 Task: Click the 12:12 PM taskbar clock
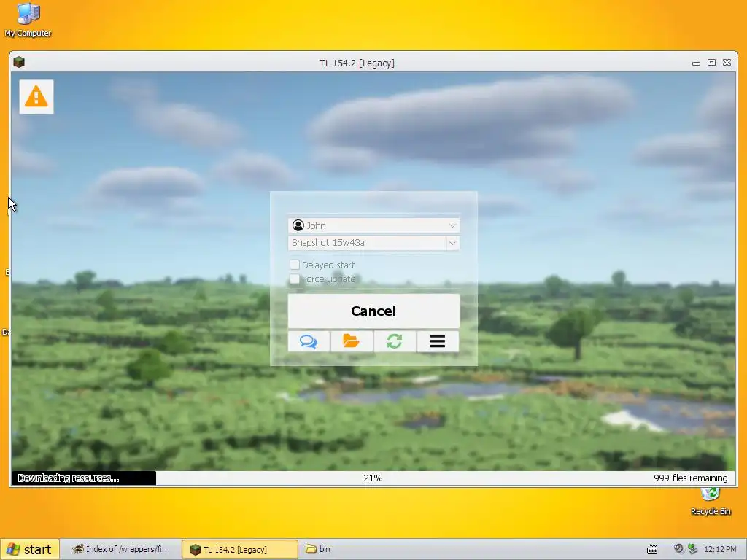pos(720,550)
